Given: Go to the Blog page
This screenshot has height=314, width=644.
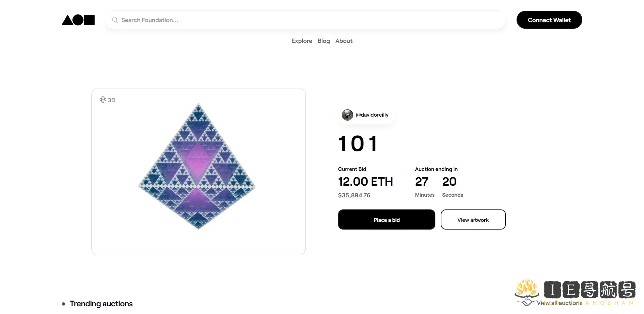Looking at the screenshot, I should tap(323, 41).
